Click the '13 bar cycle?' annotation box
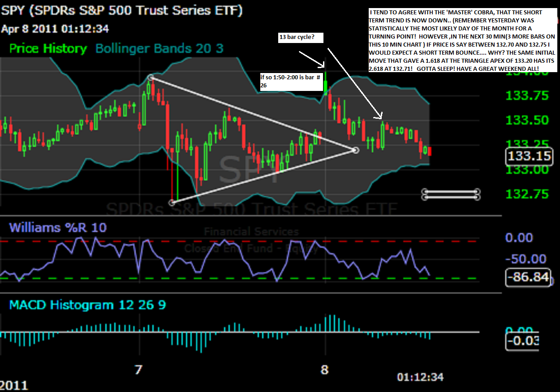Screen dimensions: 560x392 [x=301, y=38]
